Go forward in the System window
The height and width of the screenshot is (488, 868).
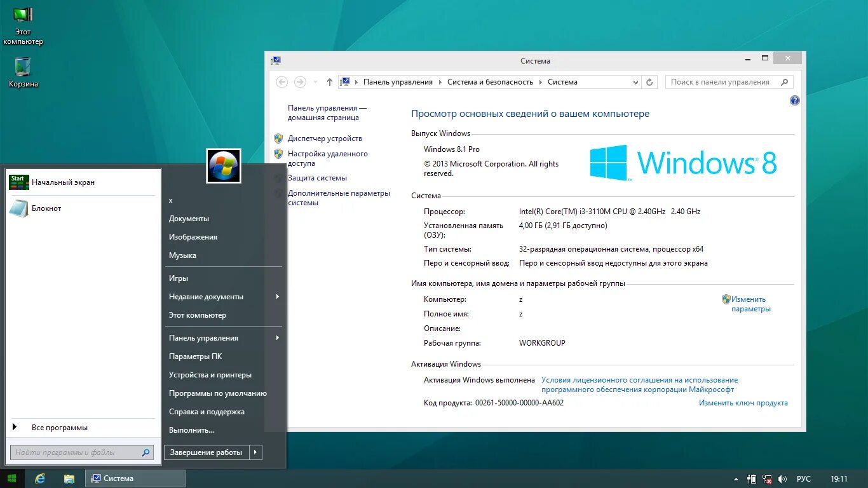[x=300, y=82]
